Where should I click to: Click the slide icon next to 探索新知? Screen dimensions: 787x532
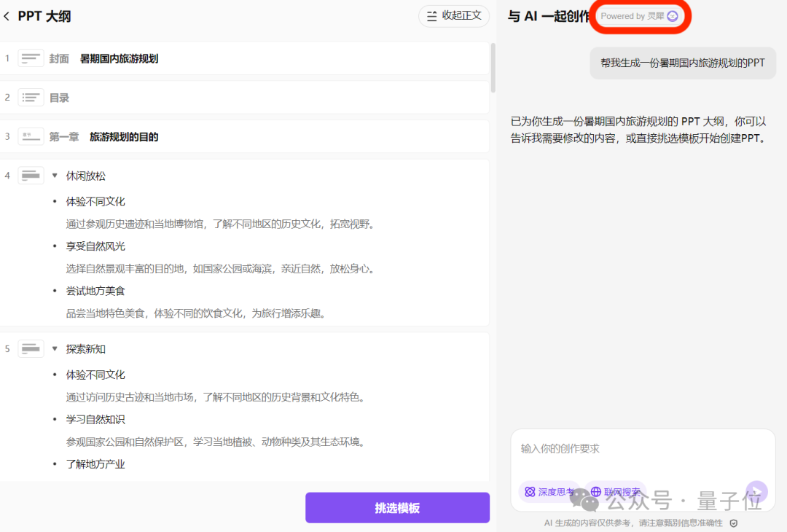[x=31, y=348]
